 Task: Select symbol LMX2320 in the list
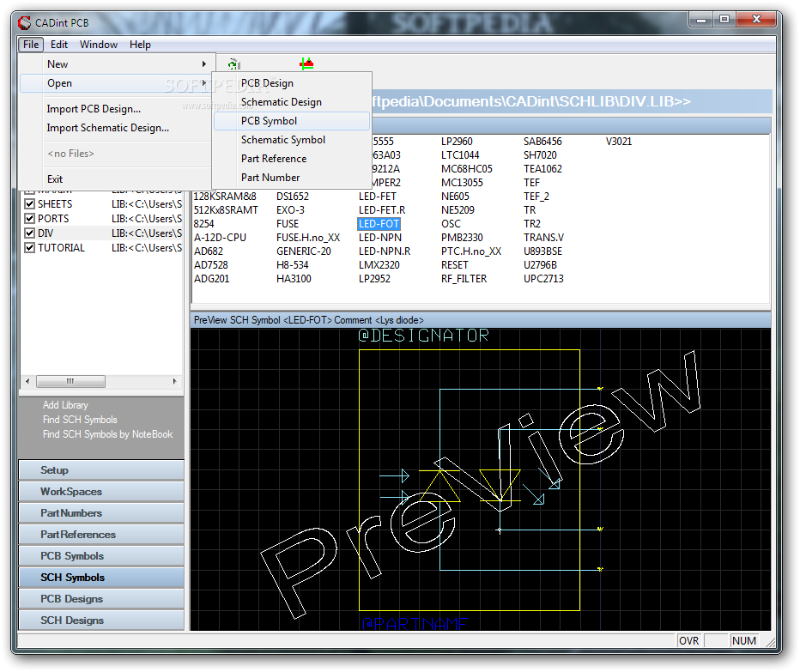click(x=379, y=265)
